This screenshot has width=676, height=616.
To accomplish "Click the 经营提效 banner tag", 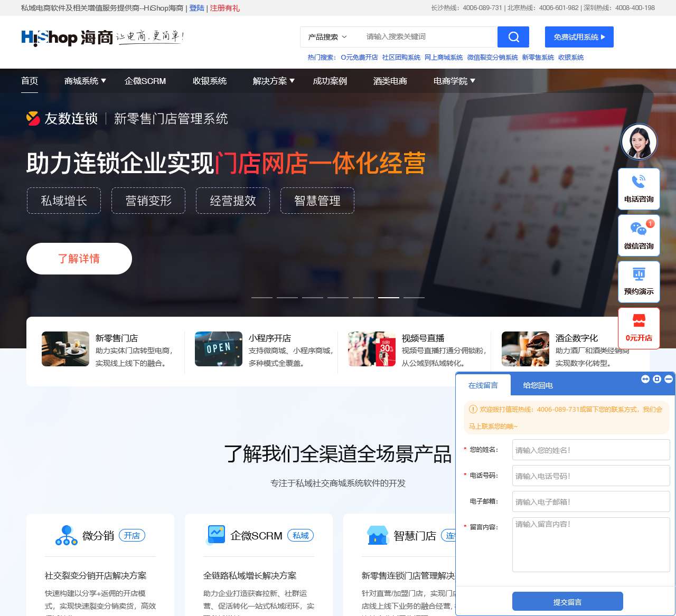I will click(x=233, y=201).
